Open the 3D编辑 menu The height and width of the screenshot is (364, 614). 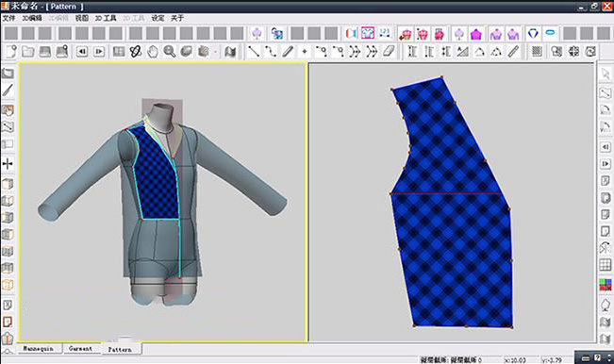(x=32, y=18)
